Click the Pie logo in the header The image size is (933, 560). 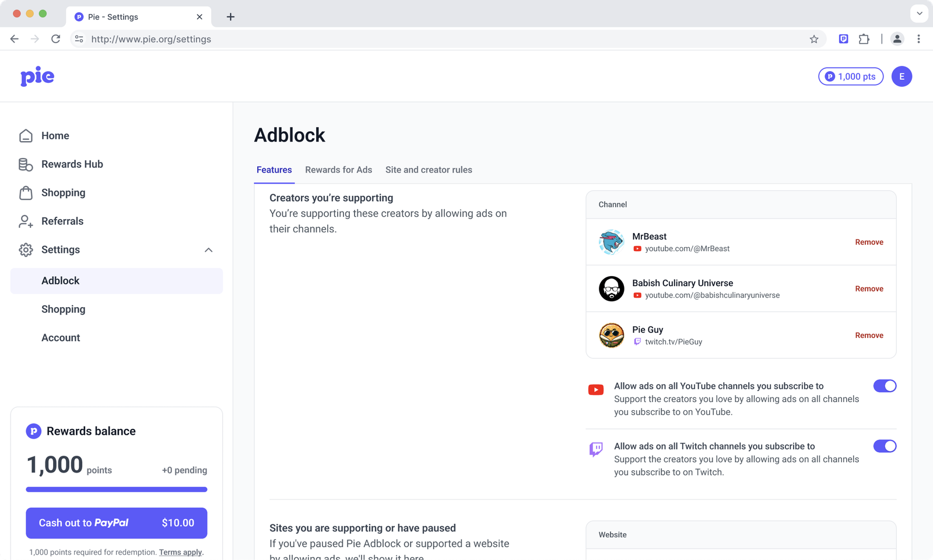[x=37, y=76]
